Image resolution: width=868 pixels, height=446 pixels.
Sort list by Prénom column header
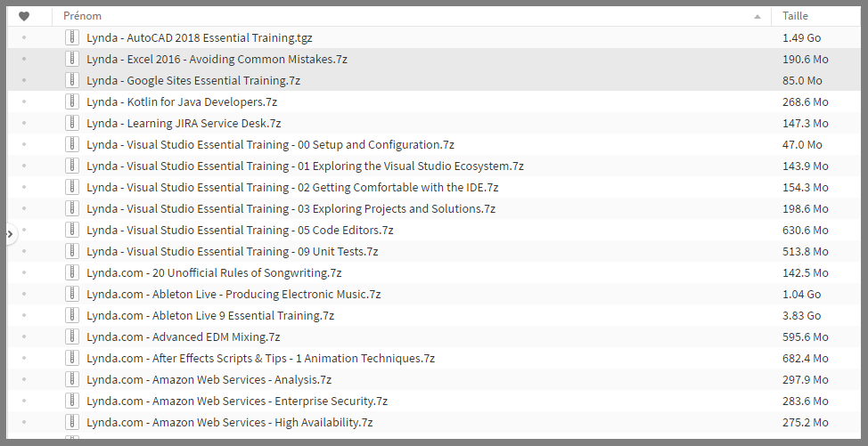(x=83, y=16)
